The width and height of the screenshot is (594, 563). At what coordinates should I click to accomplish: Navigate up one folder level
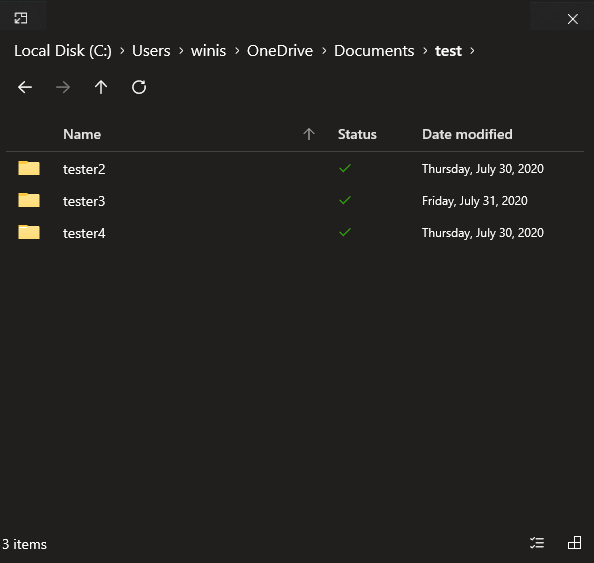tap(101, 87)
